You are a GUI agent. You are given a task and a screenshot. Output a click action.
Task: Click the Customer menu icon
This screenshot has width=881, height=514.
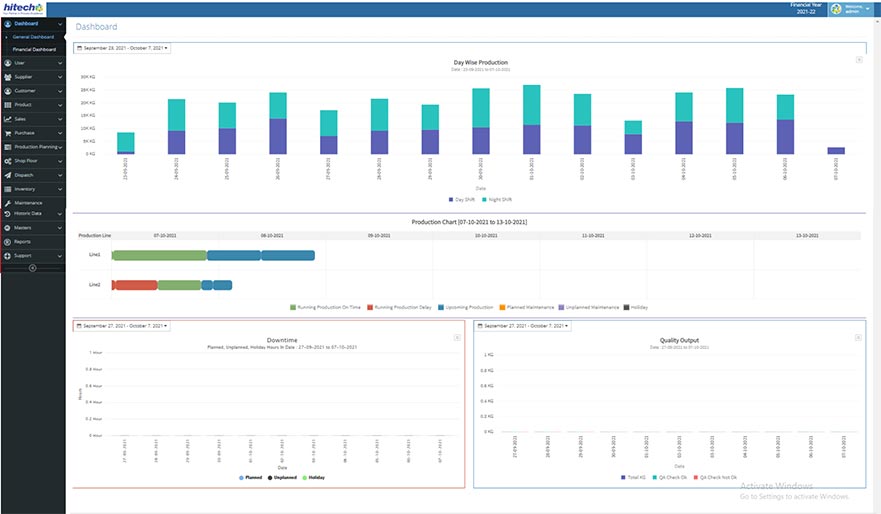pos(8,91)
